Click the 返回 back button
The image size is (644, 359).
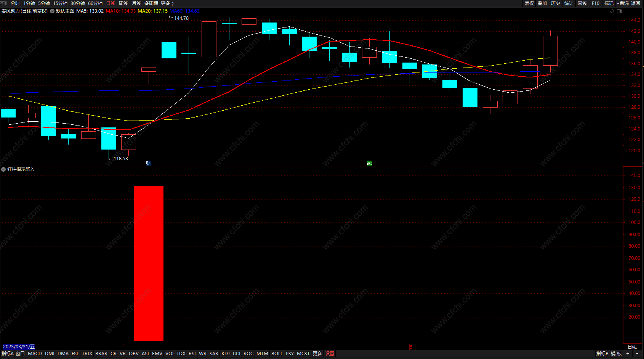coord(636,3)
